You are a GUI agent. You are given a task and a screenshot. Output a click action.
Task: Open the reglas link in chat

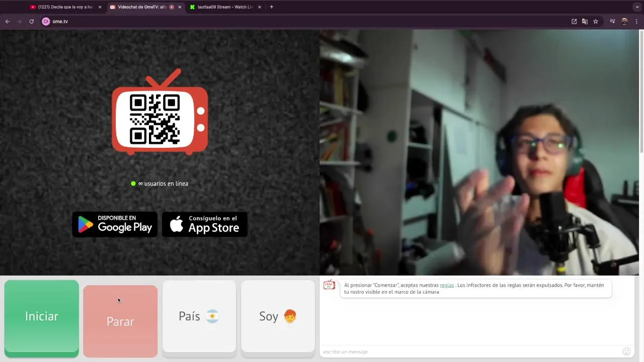447,285
